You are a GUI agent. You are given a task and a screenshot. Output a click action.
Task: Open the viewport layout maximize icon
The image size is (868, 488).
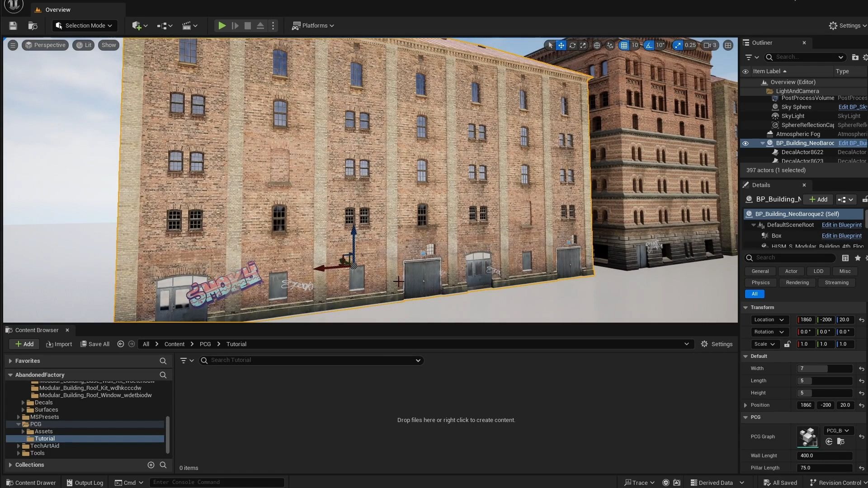click(x=728, y=45)
